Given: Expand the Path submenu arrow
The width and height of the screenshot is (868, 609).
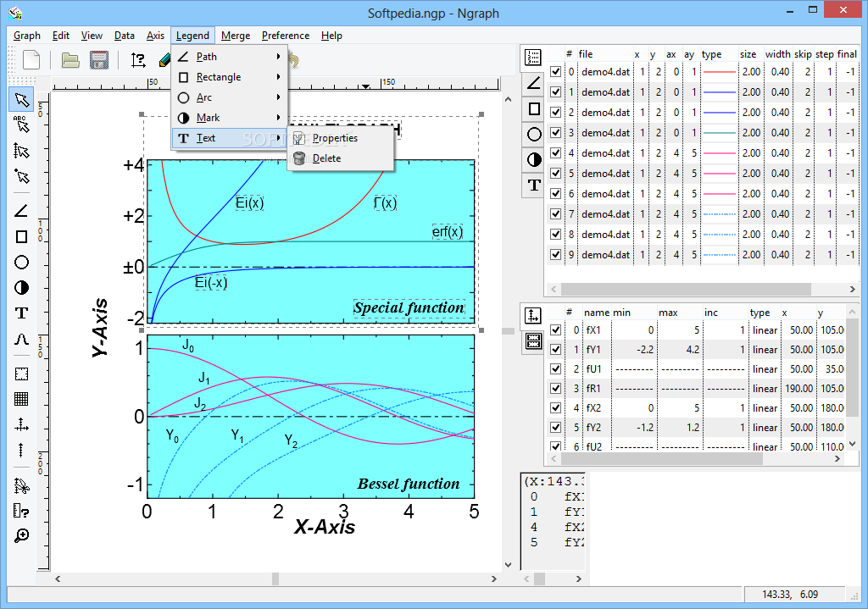Looking at the screenshot, I should [278, 57].
